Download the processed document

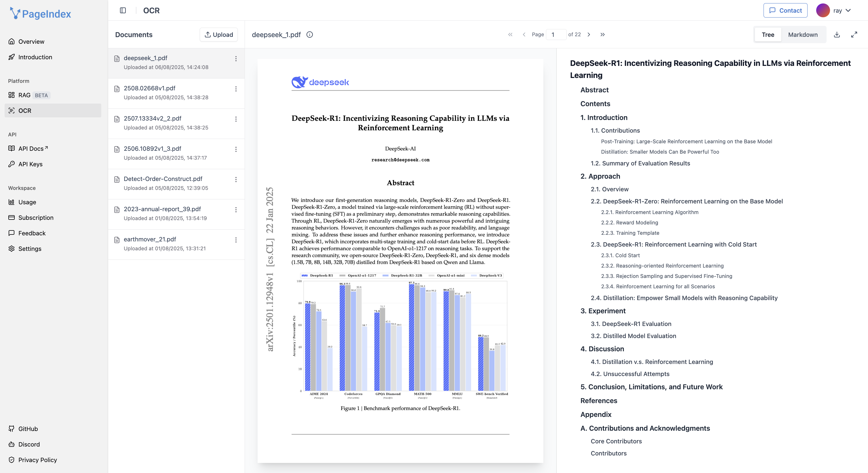click(x=837, y=34)
